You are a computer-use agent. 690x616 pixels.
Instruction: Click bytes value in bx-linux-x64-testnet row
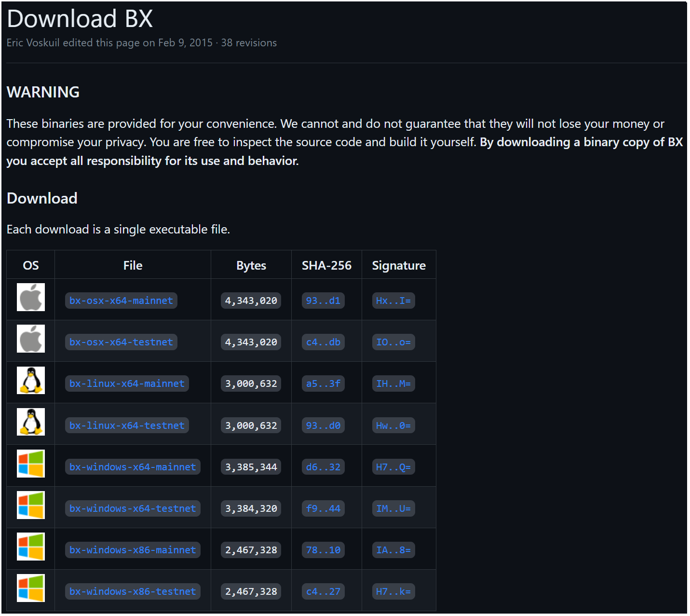[x=251, y=425]
